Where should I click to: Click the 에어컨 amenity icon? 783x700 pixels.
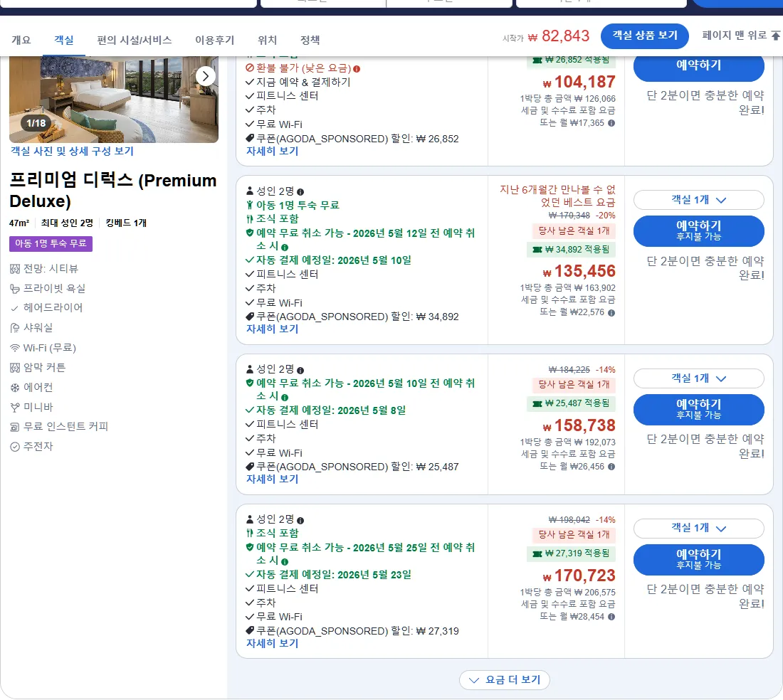[x=15, y=388]
